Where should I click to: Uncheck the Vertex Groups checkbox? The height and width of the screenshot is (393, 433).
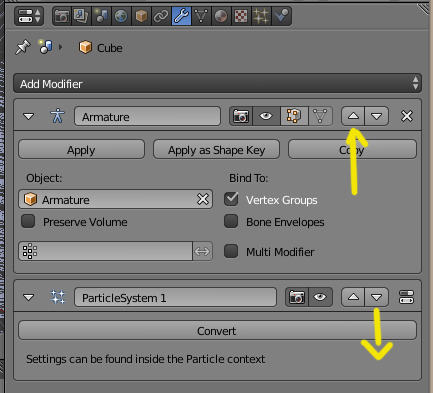point(231,199)
